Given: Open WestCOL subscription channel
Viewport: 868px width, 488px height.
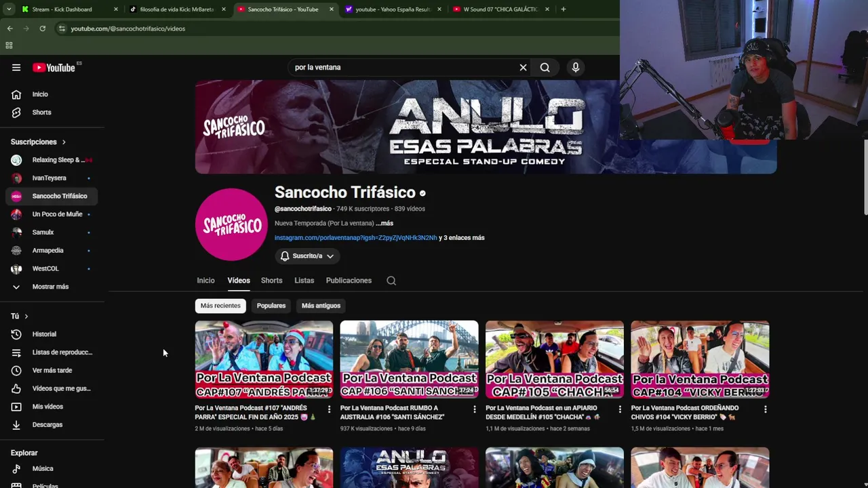Looking at the screenshot, I should (x=52, y=268).
